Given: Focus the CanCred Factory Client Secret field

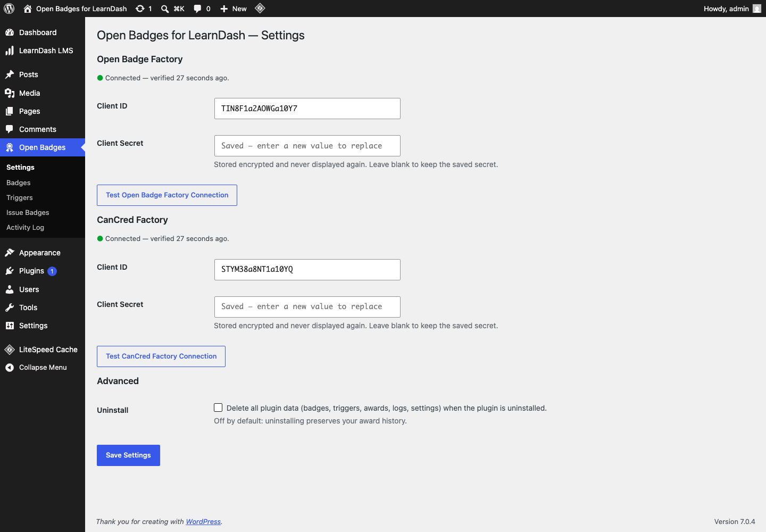Looking at the screenshot, I should click(307, 307).
